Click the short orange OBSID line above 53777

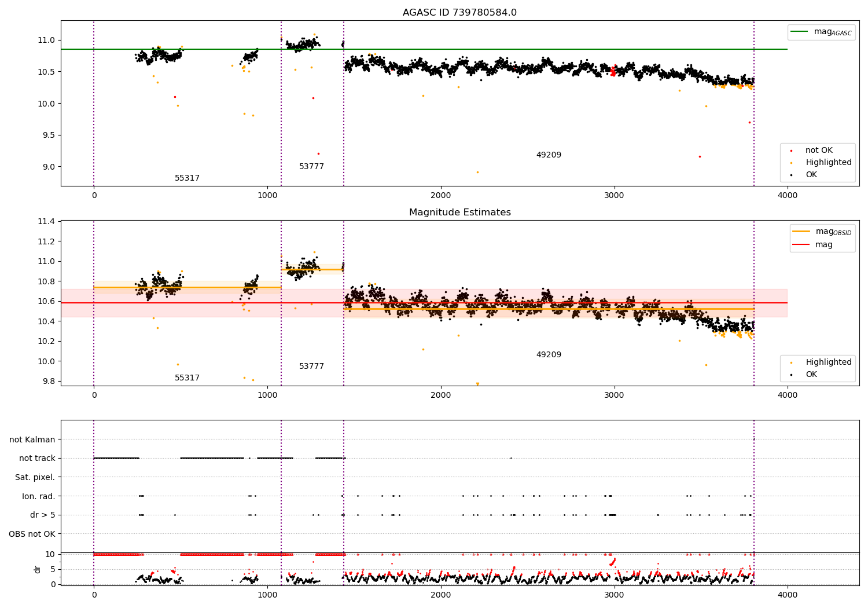click(x=312, y=269)
